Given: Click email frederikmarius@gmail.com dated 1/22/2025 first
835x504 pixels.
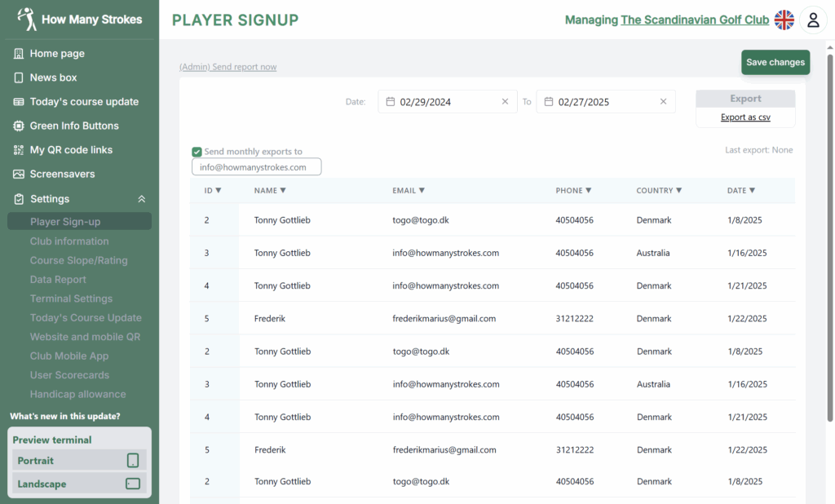Looking at the screenshot, I should [444, 319].
